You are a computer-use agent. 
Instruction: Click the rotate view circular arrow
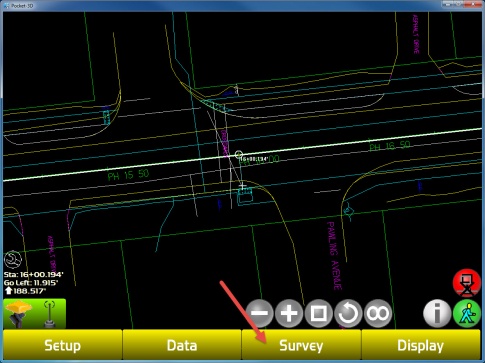[348, 313]
